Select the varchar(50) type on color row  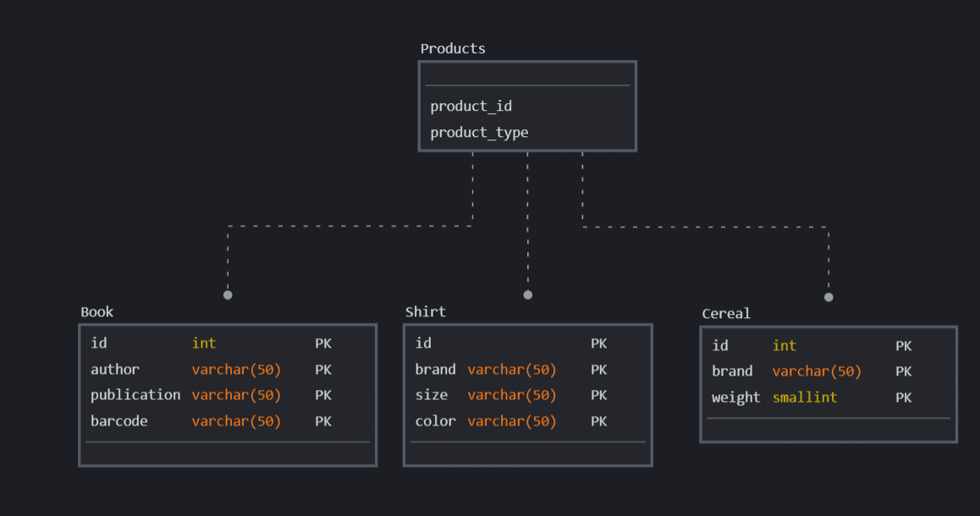point(511,420)
